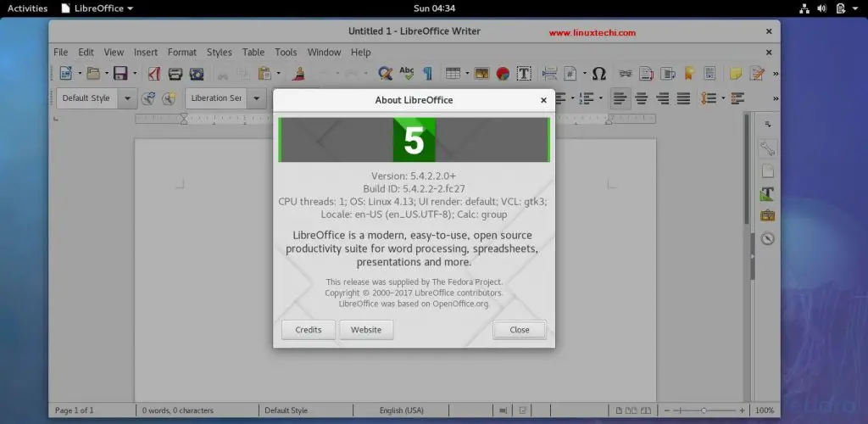Click the Print icon

click(x=175, y=73)
